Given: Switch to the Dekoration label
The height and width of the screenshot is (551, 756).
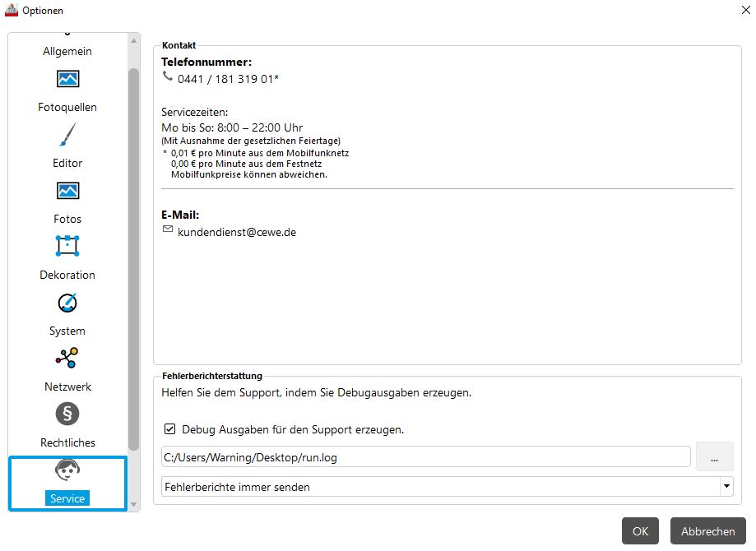Looking at the screenshot, I should (x=67, y=275).
